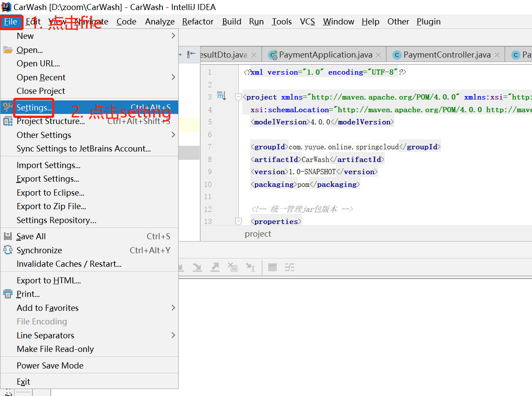Expand the Line Separators submenu

(x=89, y=335)
